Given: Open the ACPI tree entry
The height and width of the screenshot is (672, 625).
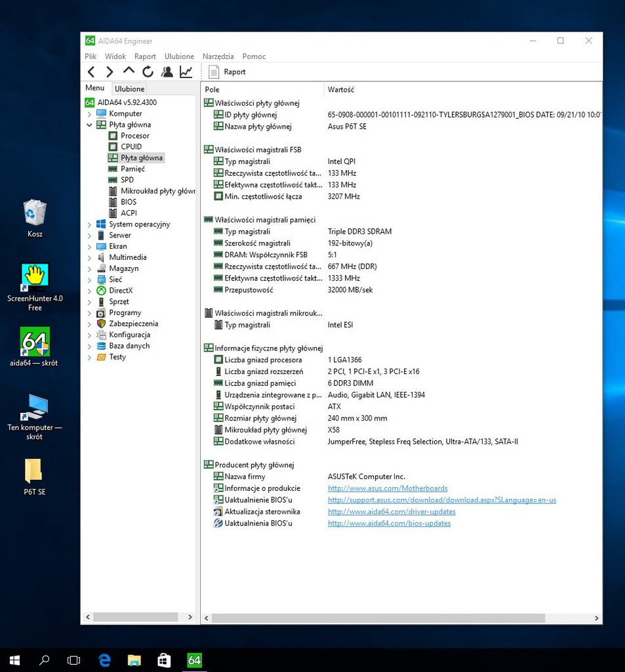Looking at the screenshot, I should click(129, 213).
